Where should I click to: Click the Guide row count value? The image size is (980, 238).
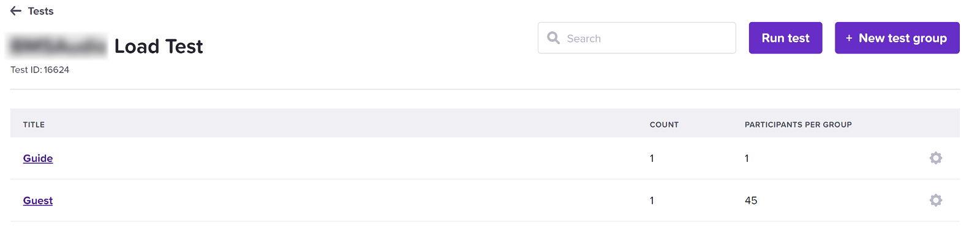click(652, 158)
